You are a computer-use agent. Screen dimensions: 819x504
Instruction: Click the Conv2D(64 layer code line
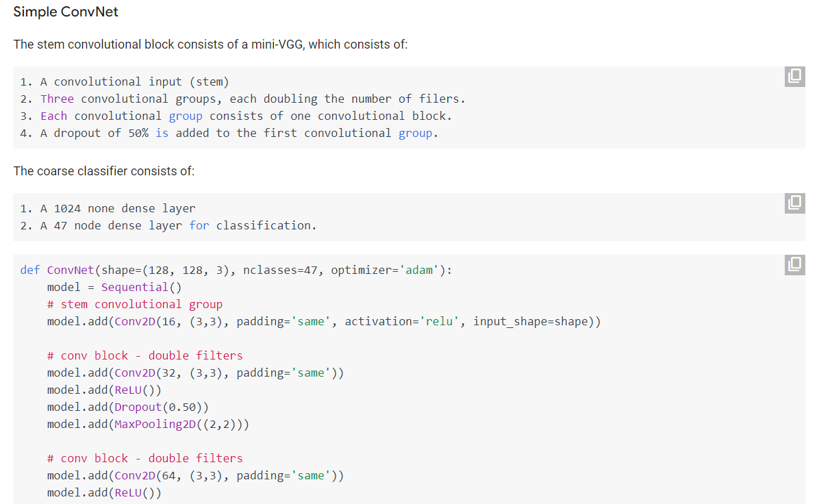coord(195,475)
